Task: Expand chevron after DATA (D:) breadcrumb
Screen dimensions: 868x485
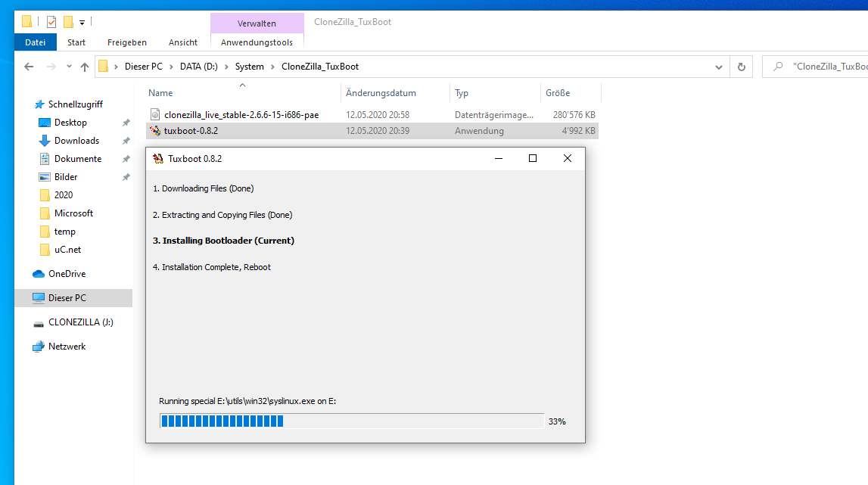Action: 226,67
